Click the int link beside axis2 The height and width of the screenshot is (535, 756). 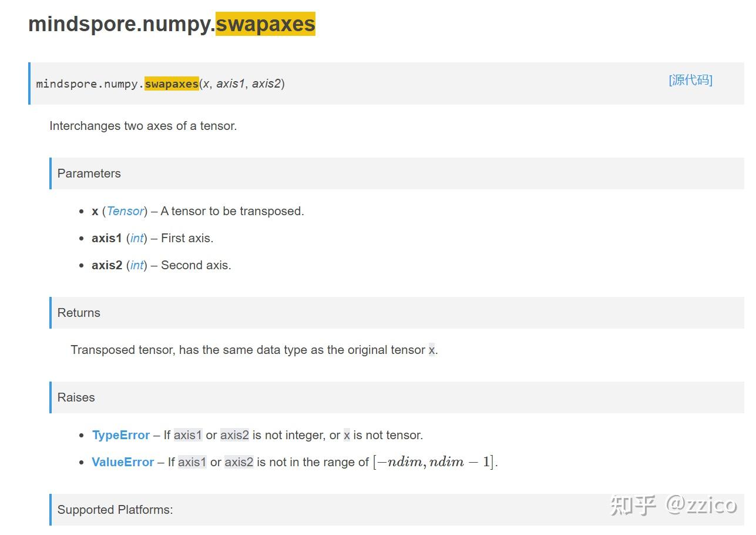[137, 265]
